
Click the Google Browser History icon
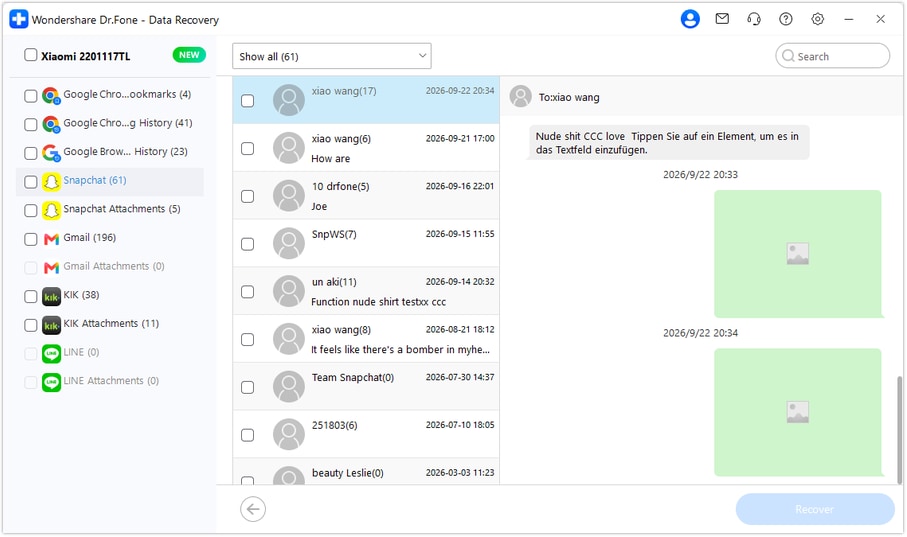pos(51,153)
